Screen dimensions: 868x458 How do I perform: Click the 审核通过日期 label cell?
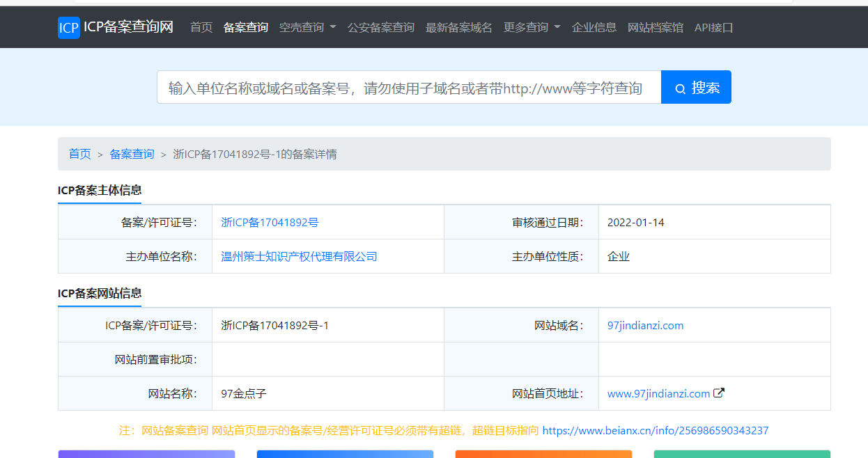click(x=521, y=223)
